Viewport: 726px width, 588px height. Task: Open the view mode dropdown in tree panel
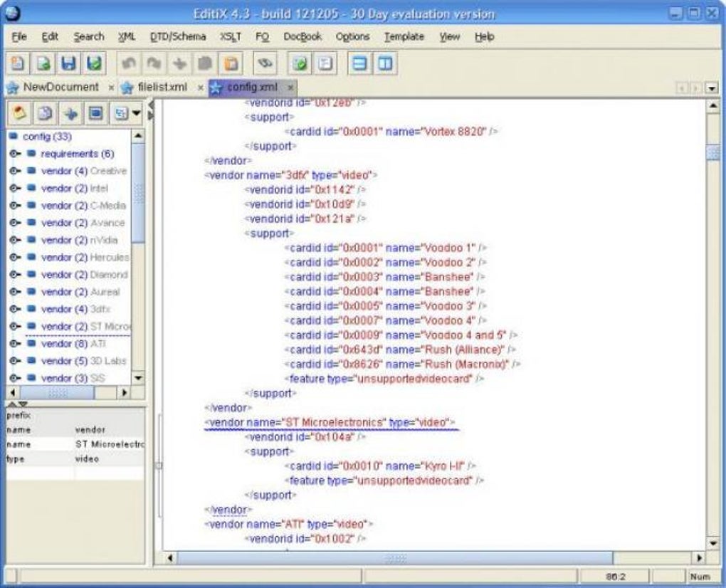135,112
